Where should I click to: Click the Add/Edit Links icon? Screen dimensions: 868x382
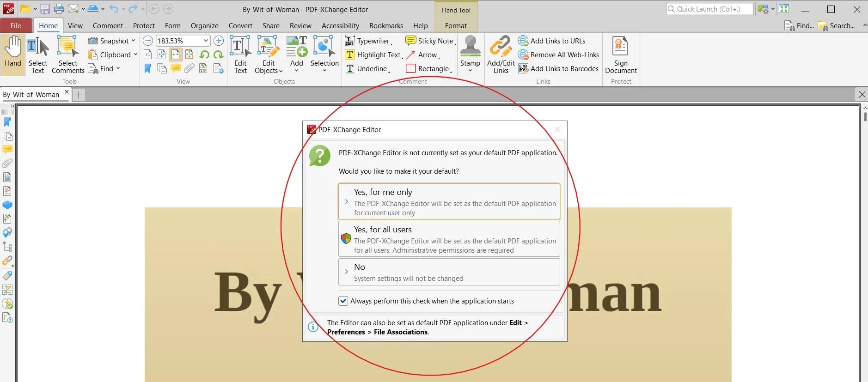coord(501,47)
